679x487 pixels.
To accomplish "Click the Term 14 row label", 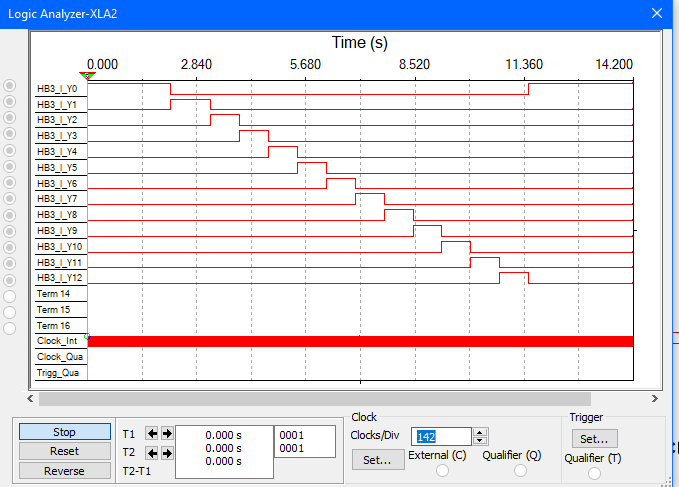I will click(53, 293).
